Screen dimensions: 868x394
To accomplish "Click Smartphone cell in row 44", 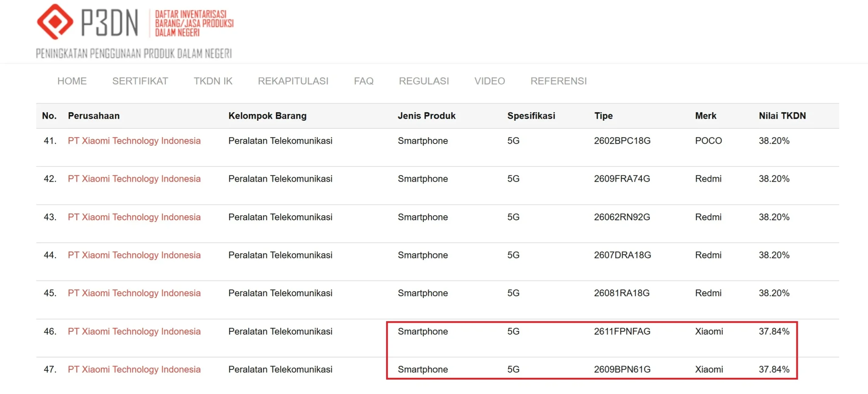I will (x=423, y=255).
